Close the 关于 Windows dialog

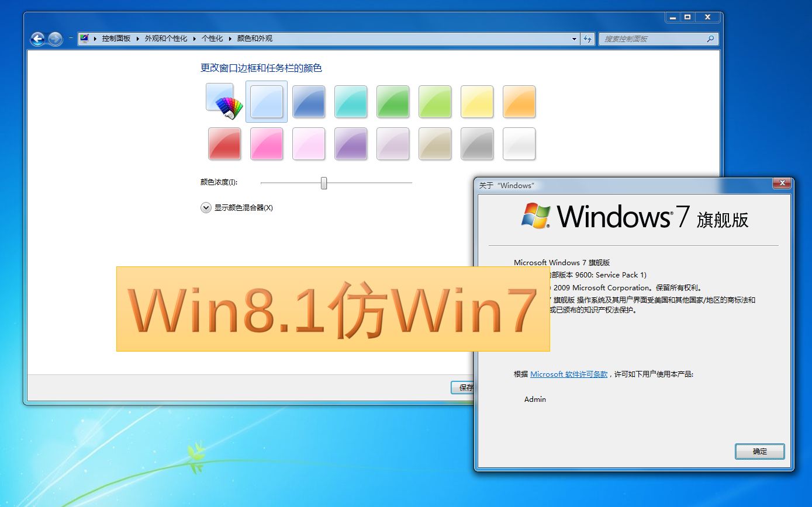tap(782, 183)
